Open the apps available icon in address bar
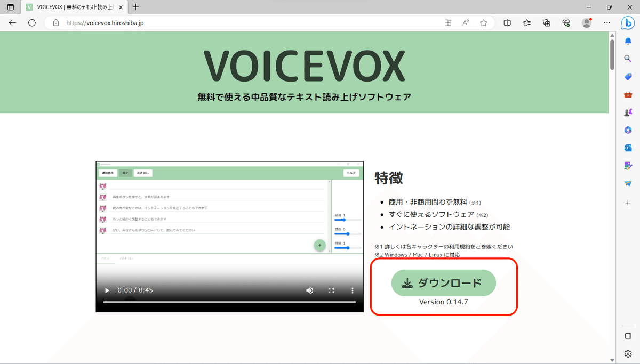640x364 pixels. [448, 23]
